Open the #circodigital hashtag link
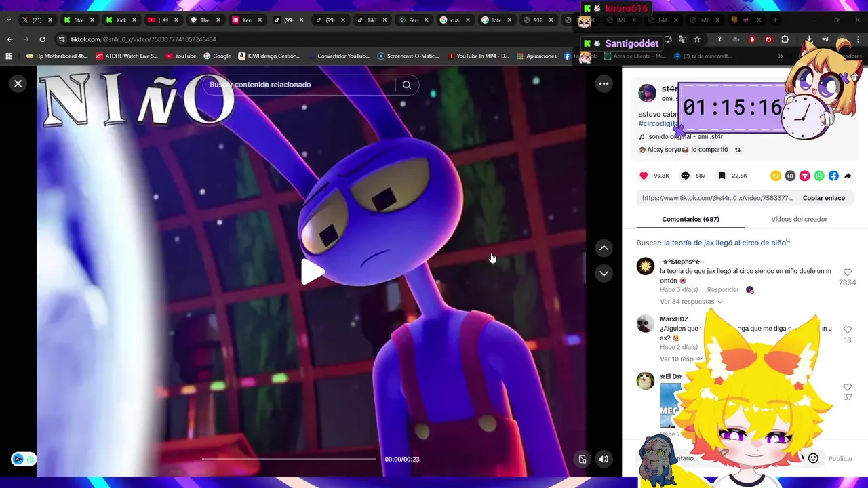Screen dimensions: 868x488 pyautogui.click(x=658, y=124)
